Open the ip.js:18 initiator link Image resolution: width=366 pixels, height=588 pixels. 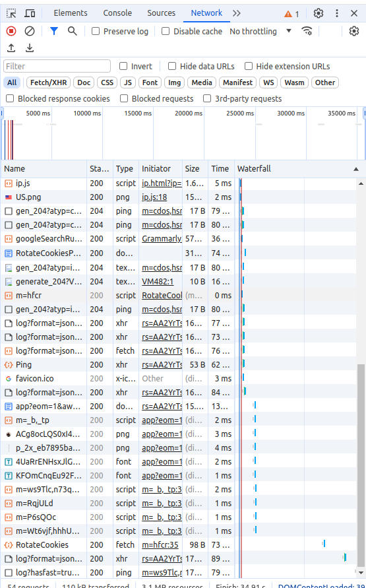(x=154, y=197)
